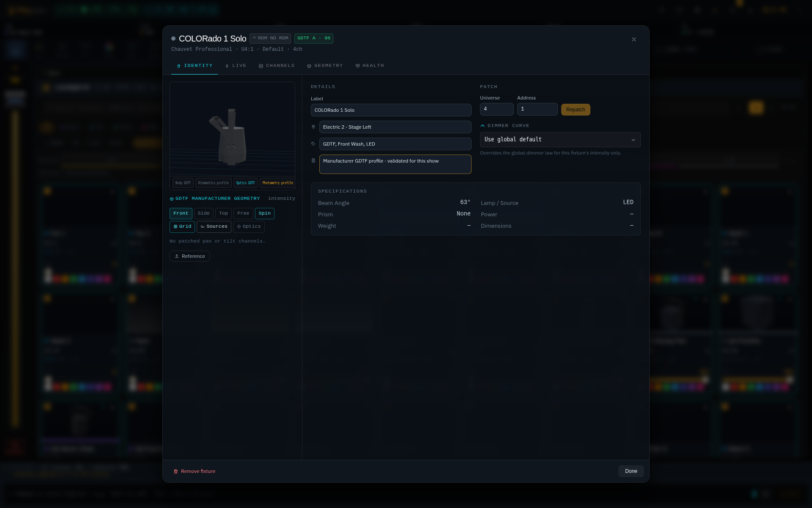Click the Repatch button
The height and width of the screenshot is (508, 812).
point(576,110)
